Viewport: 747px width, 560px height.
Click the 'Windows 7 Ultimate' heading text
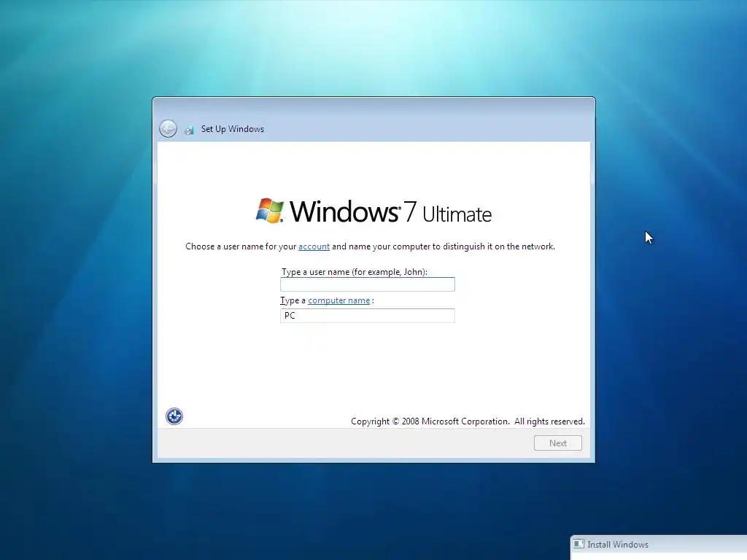pos(391,212)
